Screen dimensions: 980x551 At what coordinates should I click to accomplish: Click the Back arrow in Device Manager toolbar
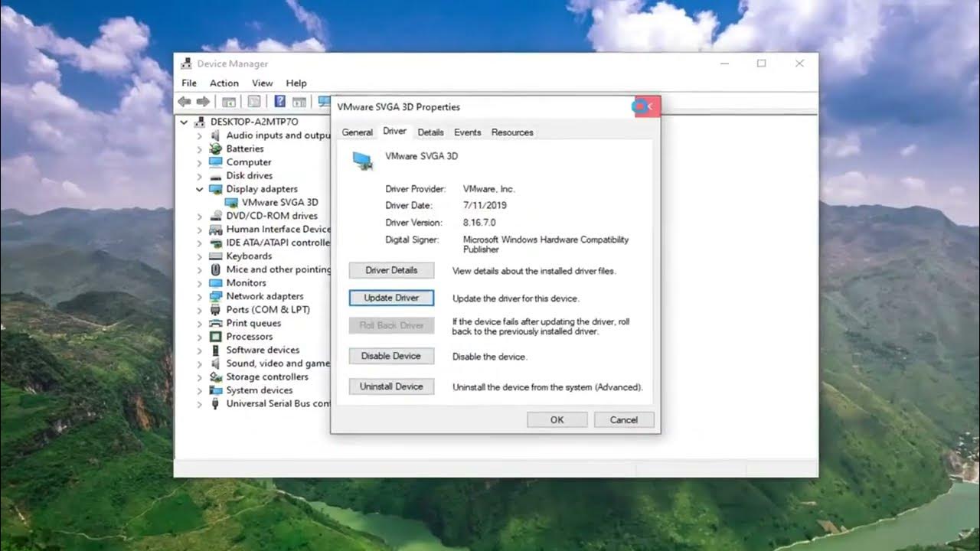(185, 101)
